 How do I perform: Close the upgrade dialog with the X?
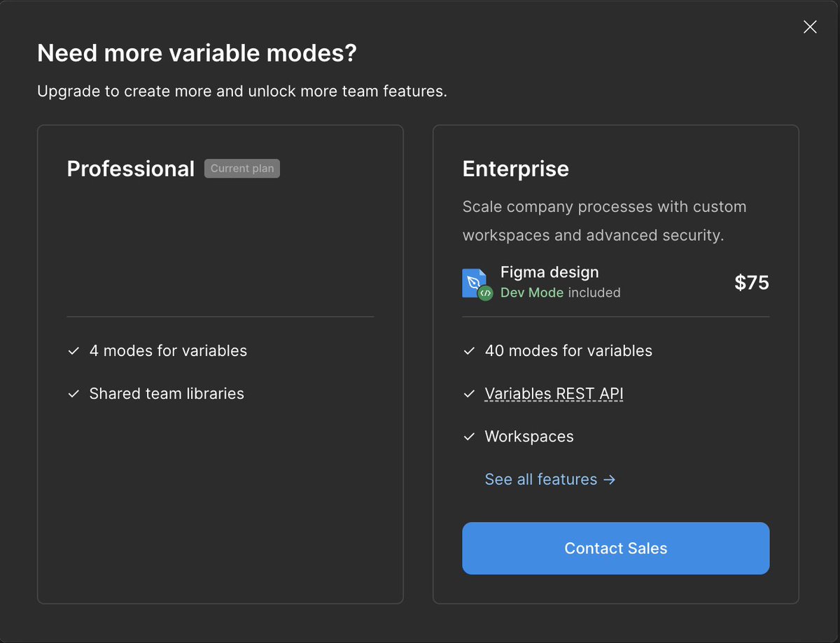point(810,27)
